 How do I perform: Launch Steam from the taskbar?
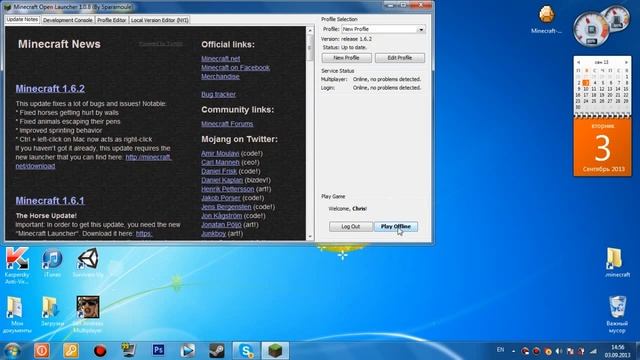pyautogui.click(x=216, y=350)
